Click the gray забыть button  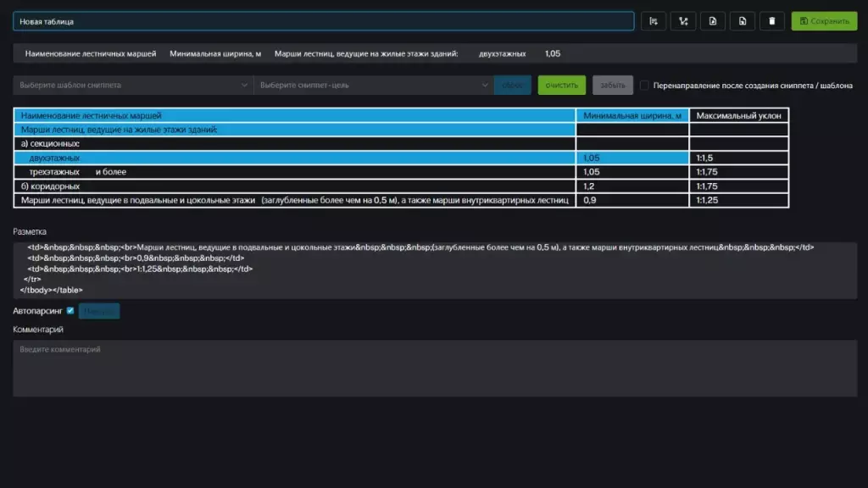pos(612,86)
